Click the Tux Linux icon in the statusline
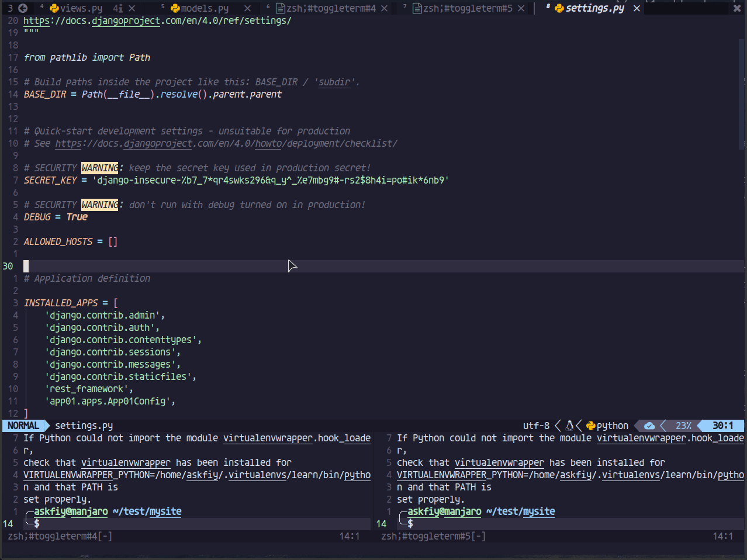The width and height of the screenshot is (747, 560). tap(570, 426)
